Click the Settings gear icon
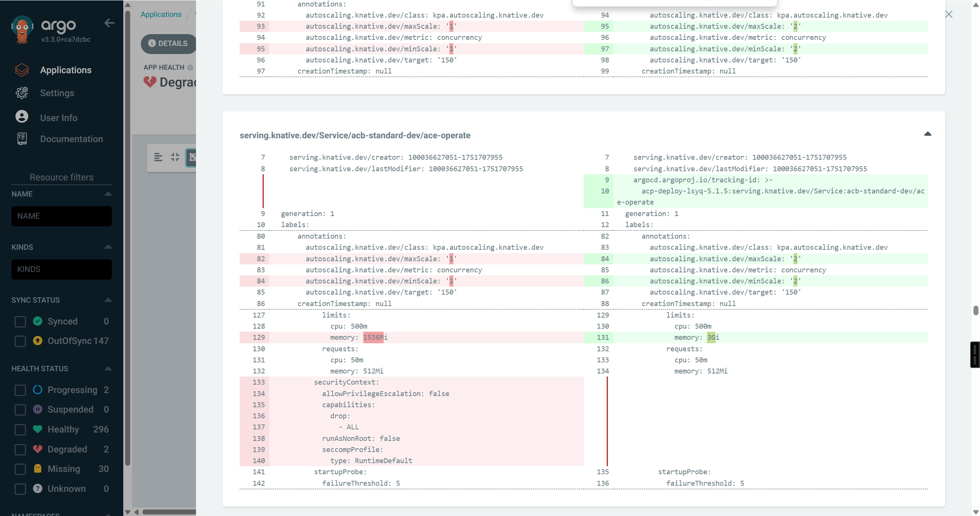980x516 pixels. click(x=22, y=93)
